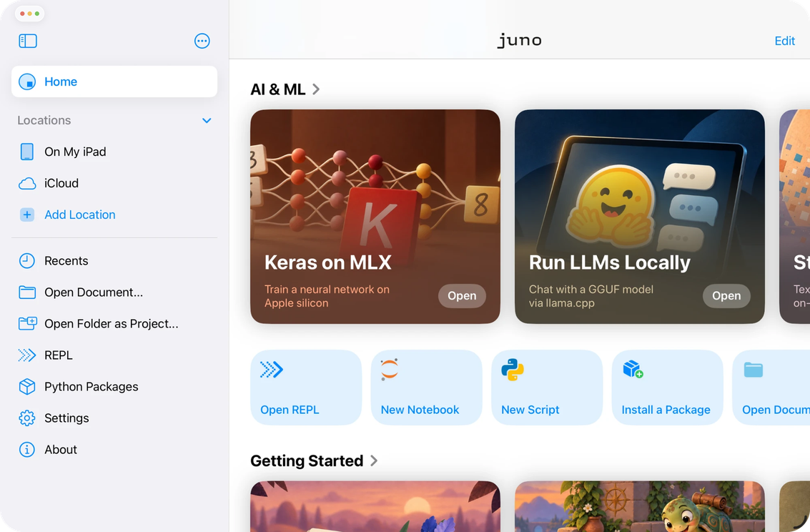Click the Locations section header text
This screenshot has width=810, height=532.
point(44,120)
